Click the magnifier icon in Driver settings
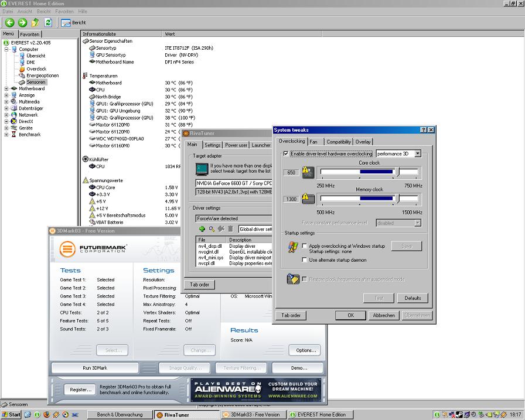This screenshot has height=420, width=525. click(212, 228)
